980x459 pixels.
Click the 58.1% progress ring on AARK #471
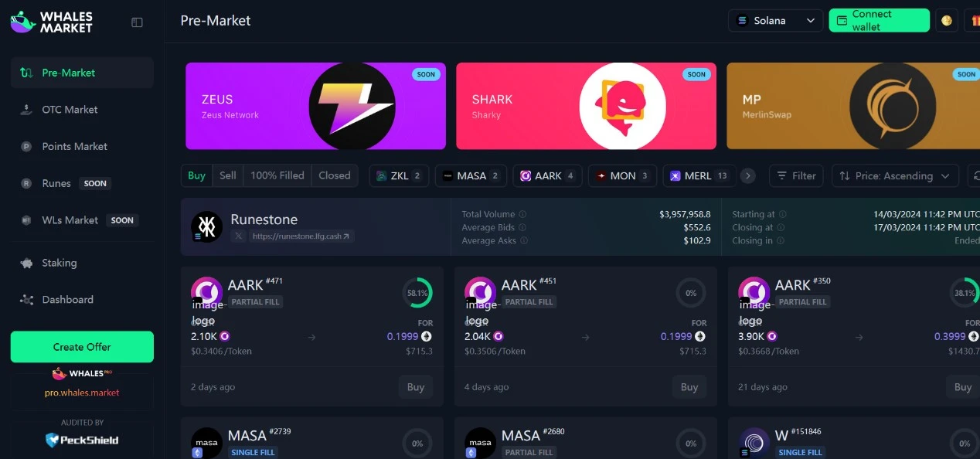click(x=417, y=293)
